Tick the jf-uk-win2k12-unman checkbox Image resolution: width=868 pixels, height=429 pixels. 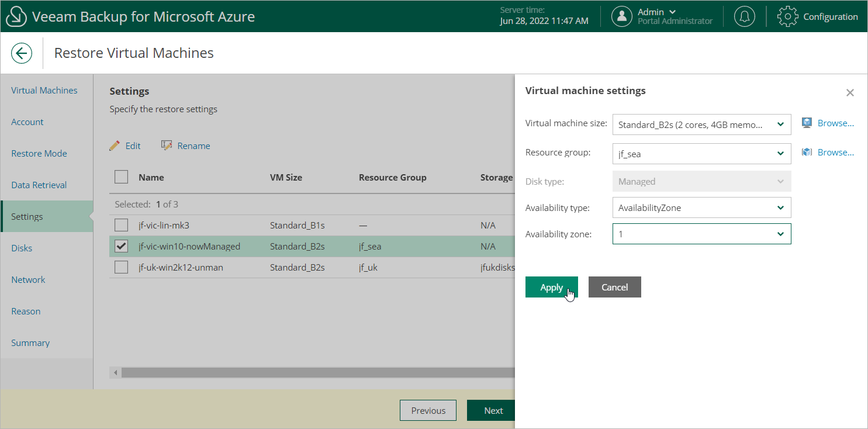tap(121, 268)
